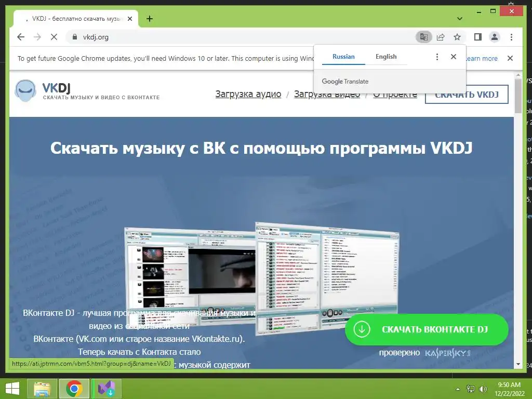Go back to the previous page
This screenshot has width=532, height=399.
[21, 37]
